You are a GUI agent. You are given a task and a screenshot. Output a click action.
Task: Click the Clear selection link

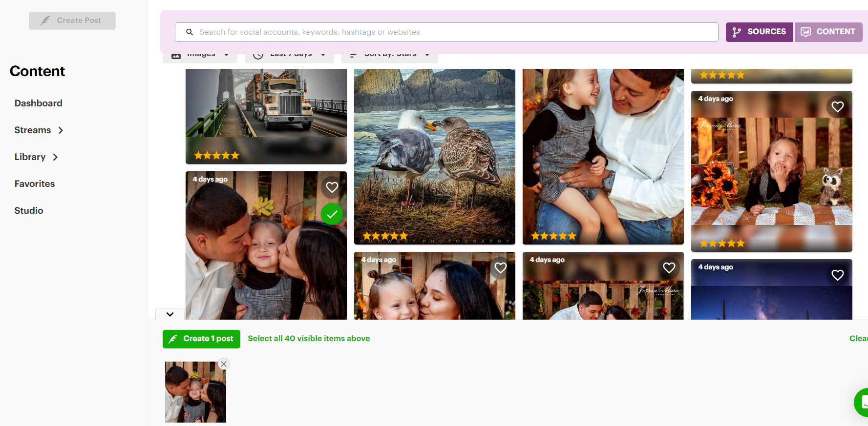[x=858, y=339]
